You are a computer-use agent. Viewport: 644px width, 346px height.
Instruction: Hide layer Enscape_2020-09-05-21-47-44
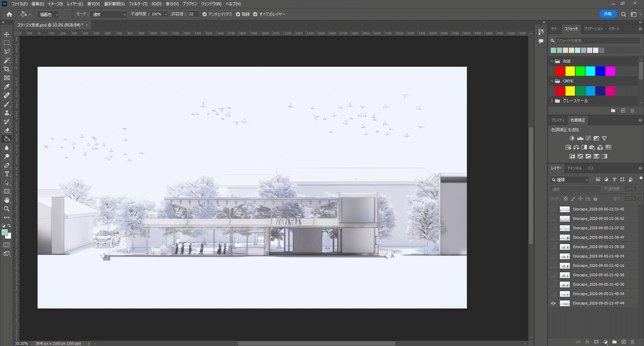coord(553,304)
